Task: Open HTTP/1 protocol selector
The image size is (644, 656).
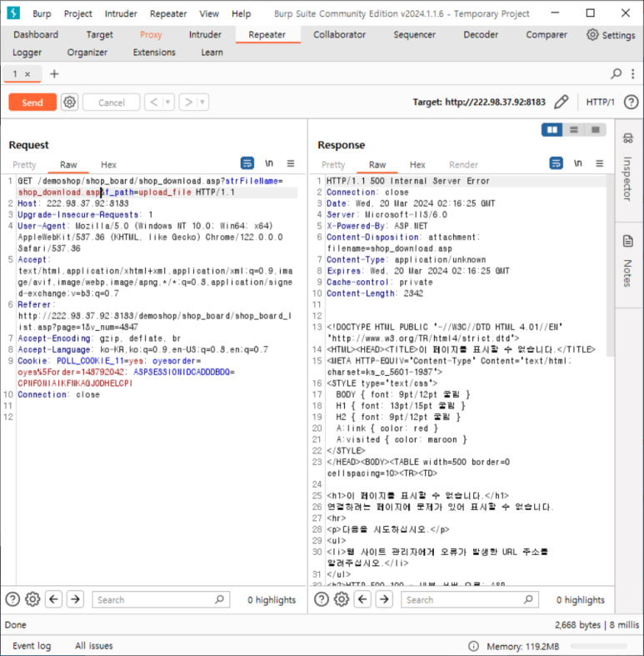Action: click(600, 102)
